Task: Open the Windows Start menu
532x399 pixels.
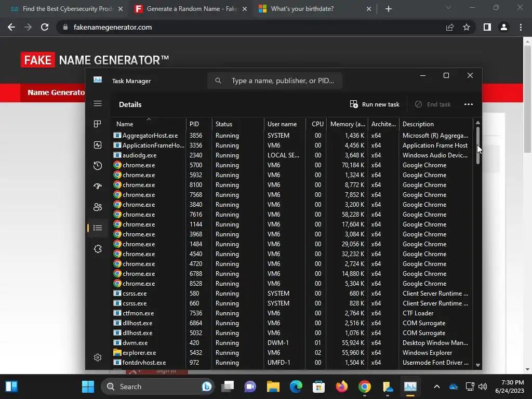Action: tap(88, 387)
